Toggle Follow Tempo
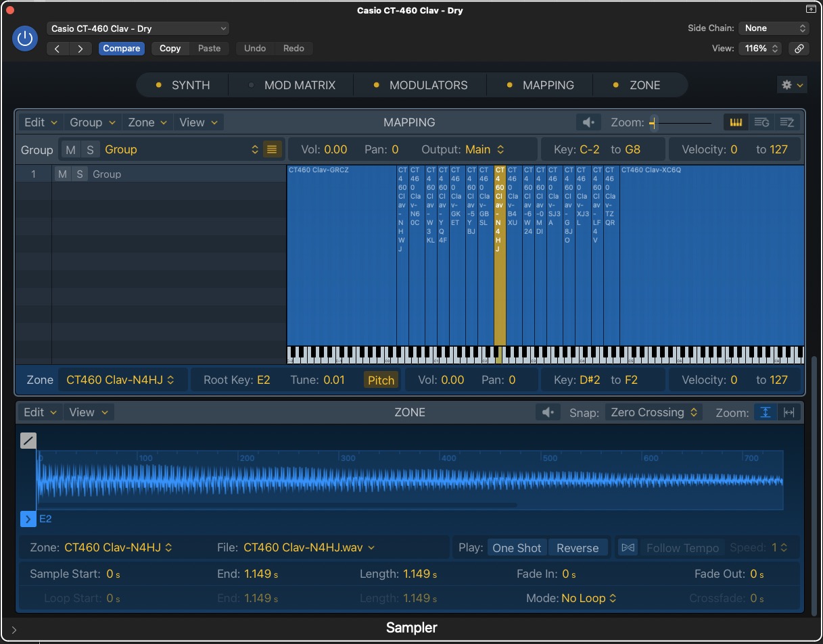 pyautogui.click(x=682, y=548)
